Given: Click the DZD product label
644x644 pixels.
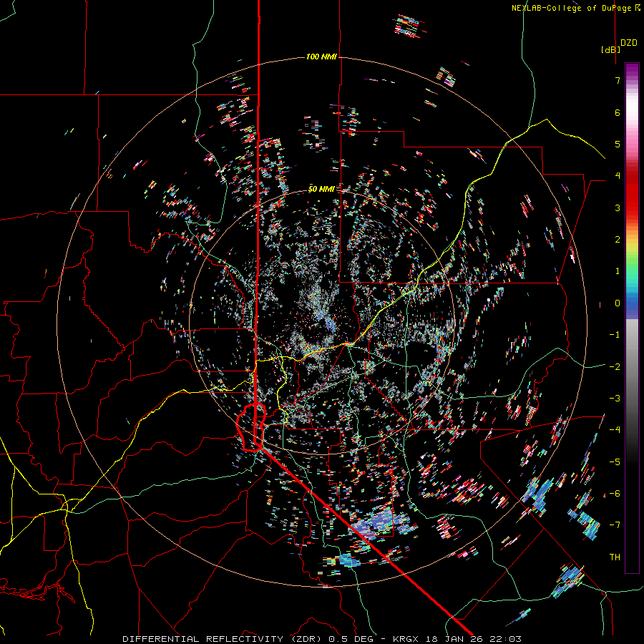Looking at the screenshot, I should [x=629, y=43].
